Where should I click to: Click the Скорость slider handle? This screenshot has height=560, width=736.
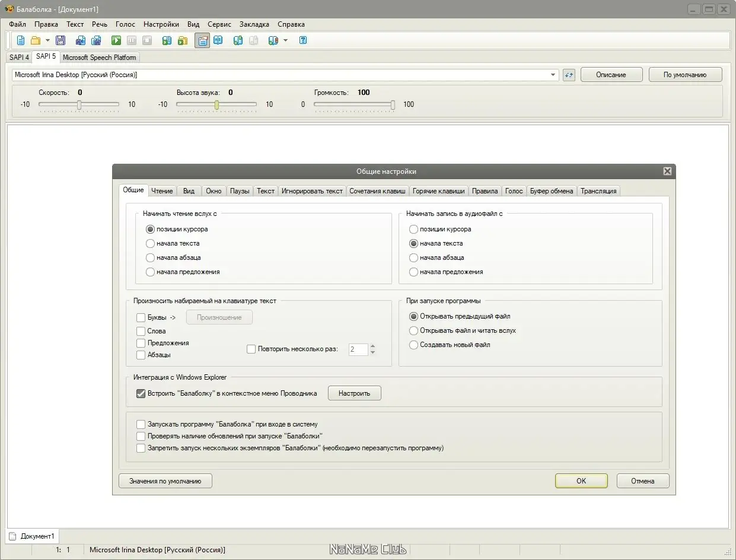pos(79,104)
